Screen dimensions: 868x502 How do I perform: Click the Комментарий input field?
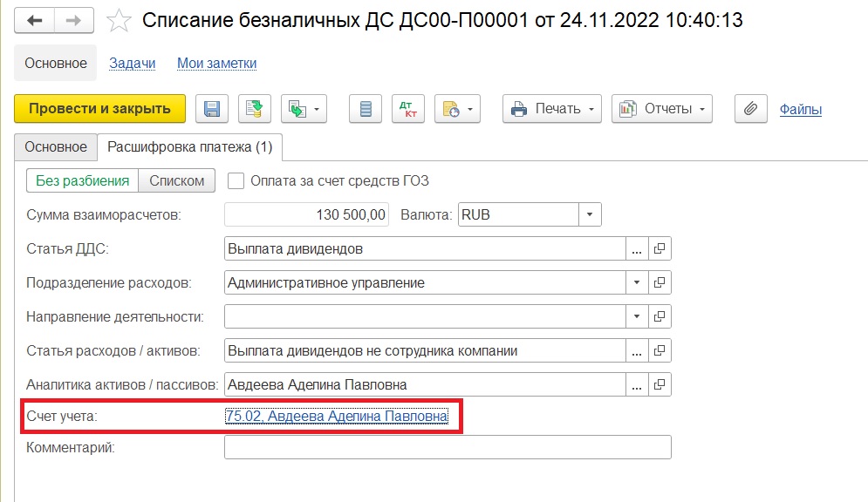tap(448, 447)
